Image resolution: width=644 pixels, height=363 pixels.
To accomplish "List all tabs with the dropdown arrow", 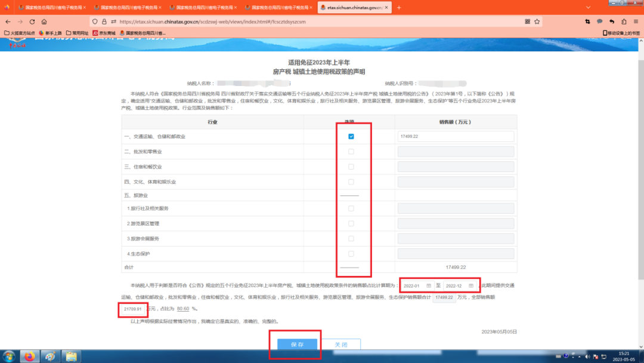I will (588, 7).
